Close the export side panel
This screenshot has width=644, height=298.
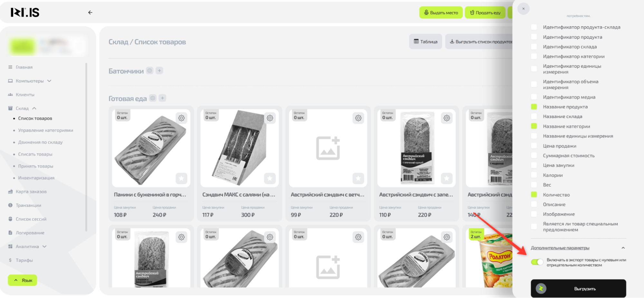pyautogui.click(x=523, y=9)
